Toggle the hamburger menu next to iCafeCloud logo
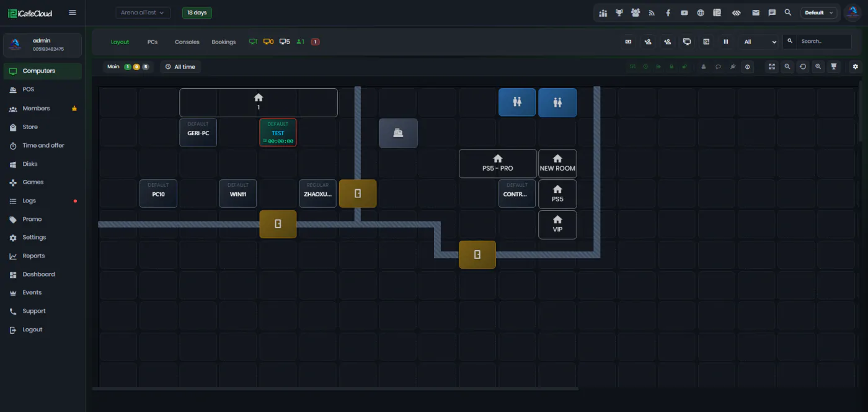868x412 pixels. pos(73,12)
